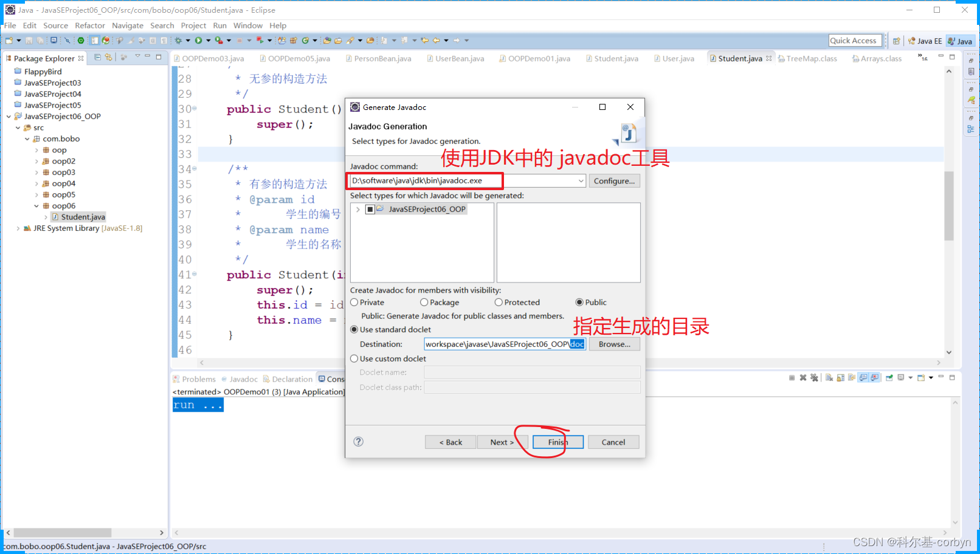Collapse the oop06 package
This screenshot has height=554, width=980.
[x=36, y=207]
